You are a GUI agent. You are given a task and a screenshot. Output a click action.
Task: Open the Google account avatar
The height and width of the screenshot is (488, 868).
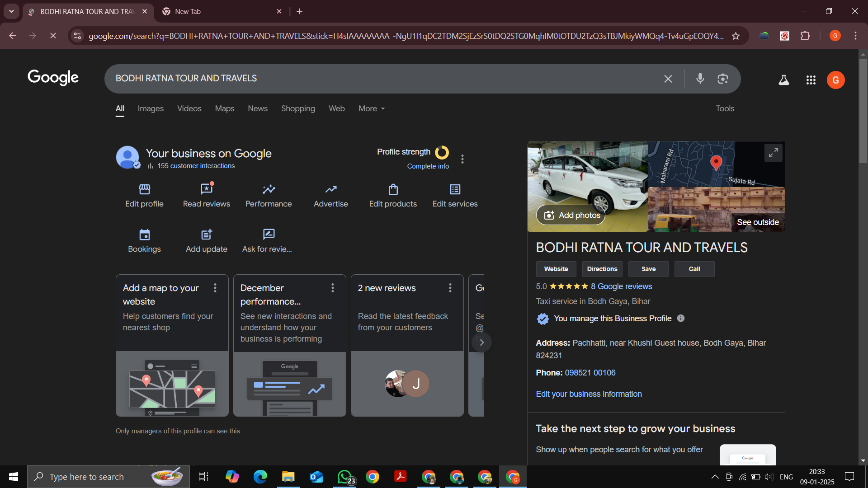(x=835, y=80)
